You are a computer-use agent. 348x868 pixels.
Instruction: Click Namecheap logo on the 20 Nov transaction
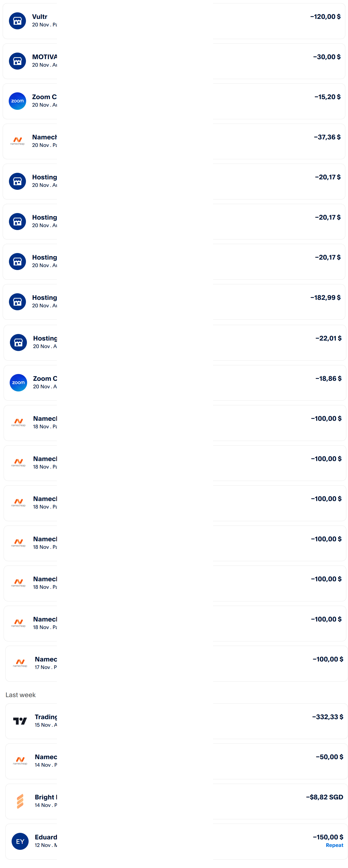17,141
